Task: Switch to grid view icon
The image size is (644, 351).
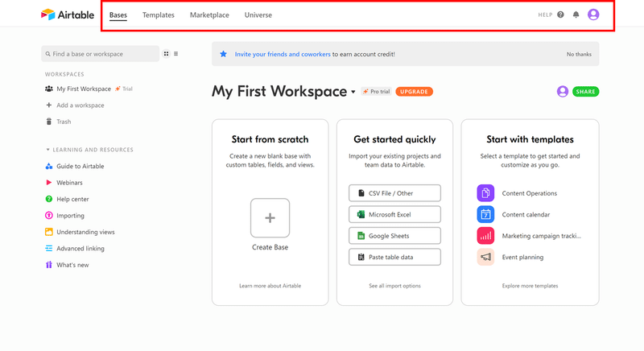Action: click(166, 54)
